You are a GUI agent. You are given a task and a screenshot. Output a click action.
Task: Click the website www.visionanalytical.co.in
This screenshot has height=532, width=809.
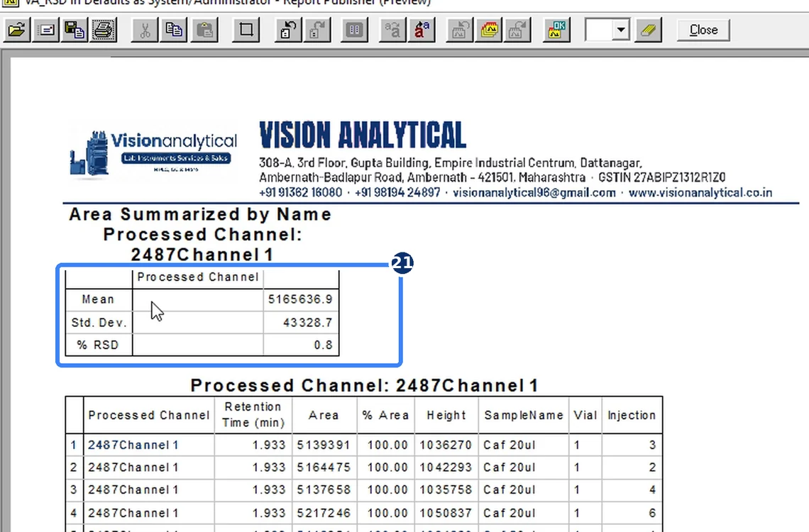click(700, 193)
